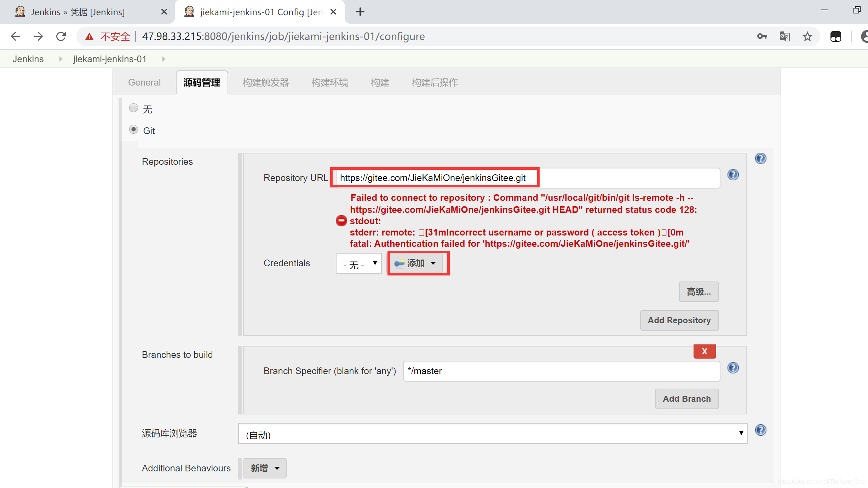Click the X button to remove branch
Viewport: 868px width, 488px height.
point(705,351)
